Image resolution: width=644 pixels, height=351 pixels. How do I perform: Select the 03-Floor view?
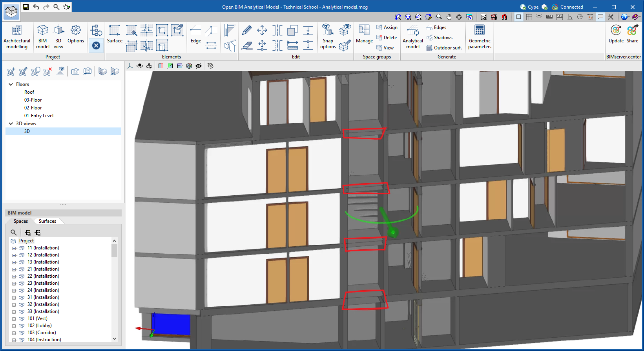(33, 100)
